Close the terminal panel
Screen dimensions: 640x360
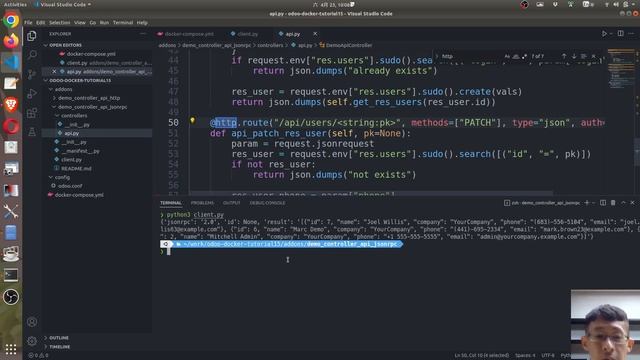[633, 202]
